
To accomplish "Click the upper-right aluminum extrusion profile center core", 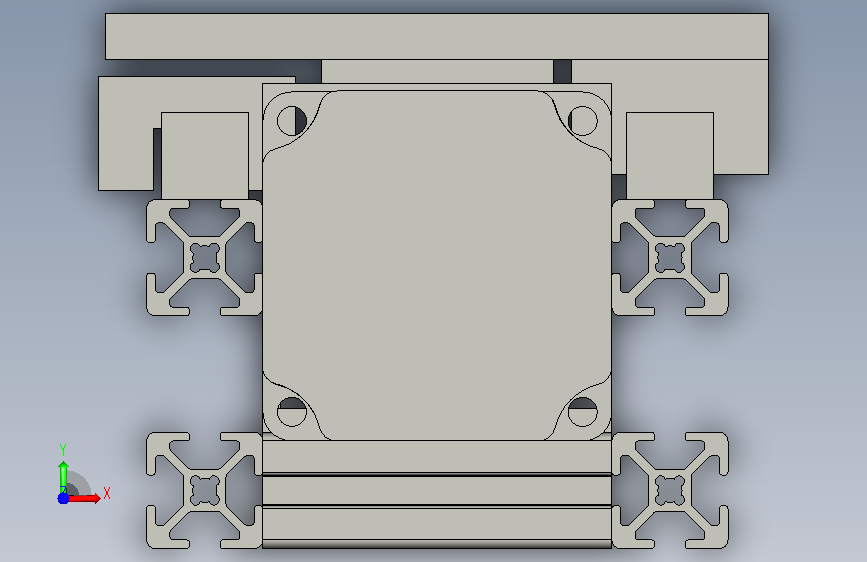I will [x=670, y=258].
